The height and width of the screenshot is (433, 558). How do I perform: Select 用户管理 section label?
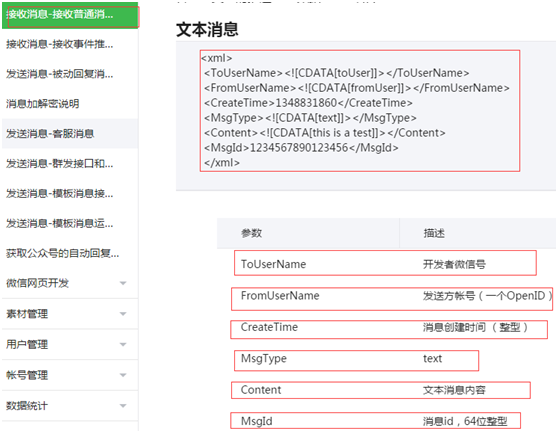[27, 345]
